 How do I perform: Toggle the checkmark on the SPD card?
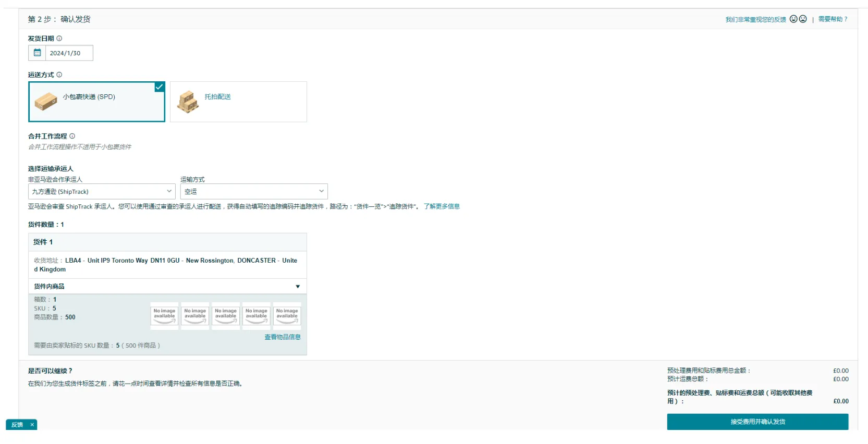pos(160,87)
